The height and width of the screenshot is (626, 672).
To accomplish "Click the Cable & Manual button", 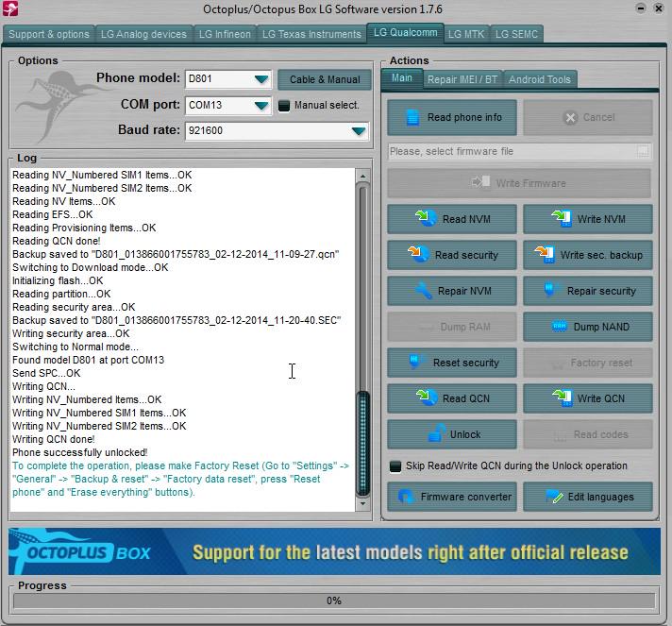I will (x=325, y=79).
